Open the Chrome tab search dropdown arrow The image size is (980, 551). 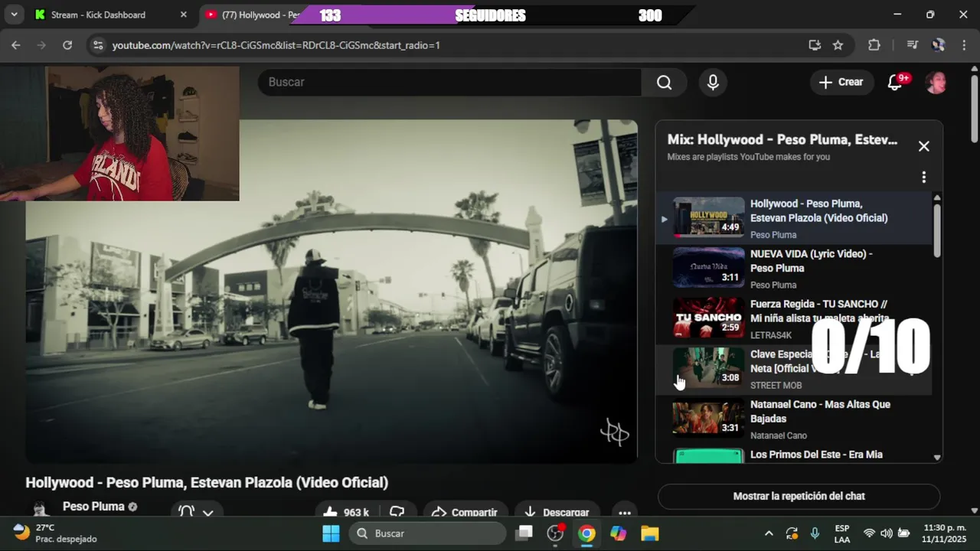[x=14, y=15]
